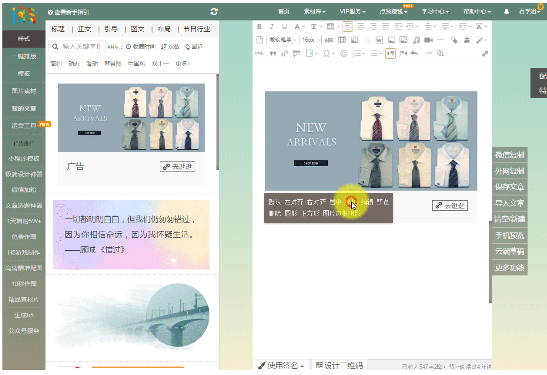Toggle bold formatting in editor toolbar
Image resolution: width=547 pixels, height=375 pixels.
point(259,27)
